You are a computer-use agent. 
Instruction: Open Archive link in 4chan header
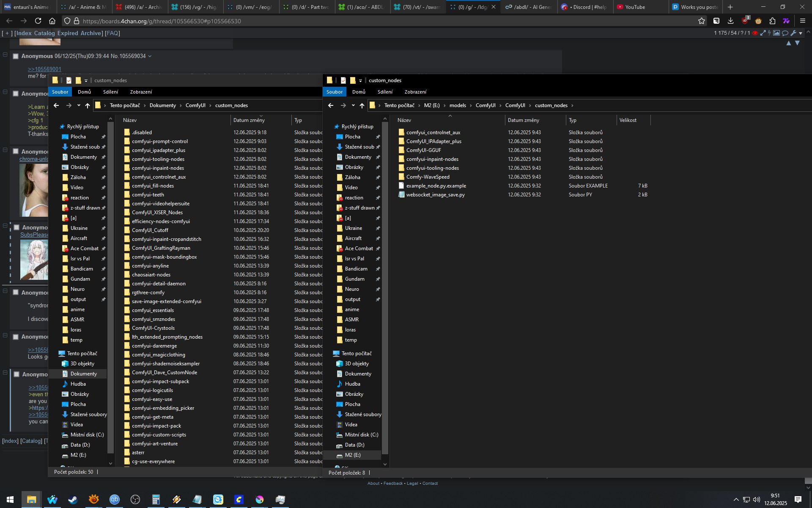pyautogui.click(x=91, y=33)
